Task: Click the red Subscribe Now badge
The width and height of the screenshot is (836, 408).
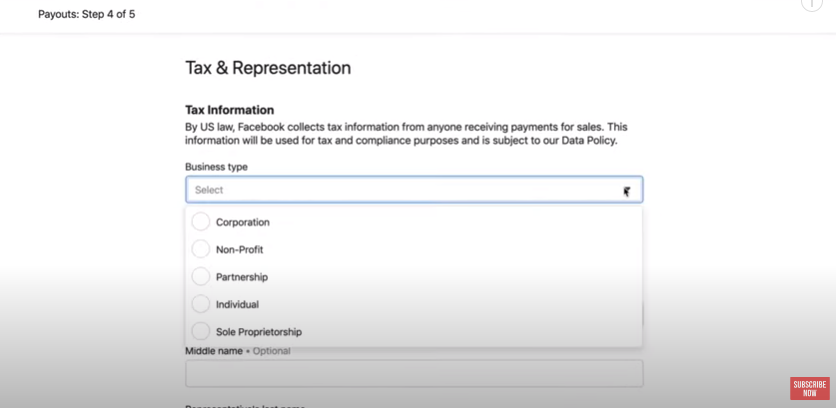Action: (809, 388)
